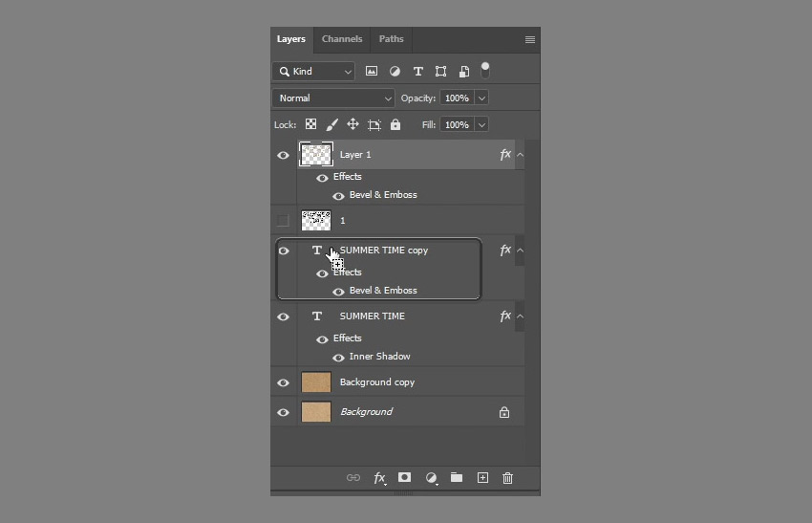Click the Inner Shadow effect label
This screenshot has height=523, width=812.
[x=379, y=357]
